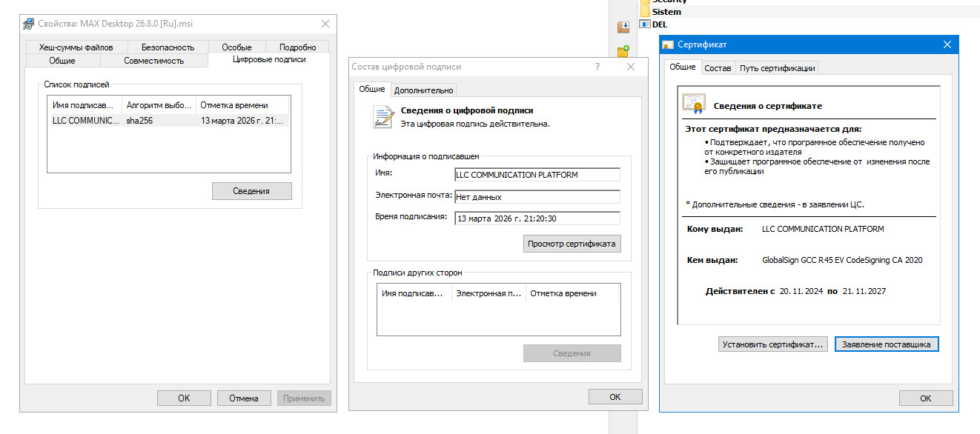Select the LLC COMMUNIC... signature row
The width and height of the screenshot is (980, 434).
point(168,120)
